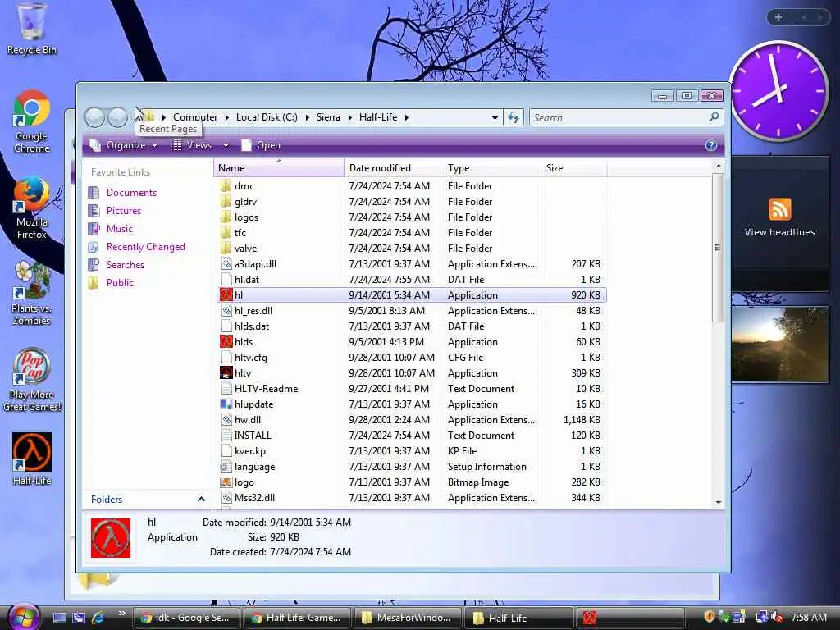840x630 pixels.
Task: Click the search magnifier icon
Action: tap(714, 116)
